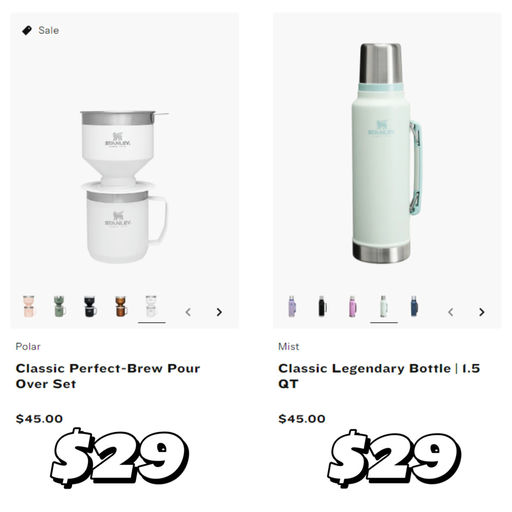Pick the pink lilac bottle swatch
This screenshot has height=512, width=512.
click(x=353, y=306)
